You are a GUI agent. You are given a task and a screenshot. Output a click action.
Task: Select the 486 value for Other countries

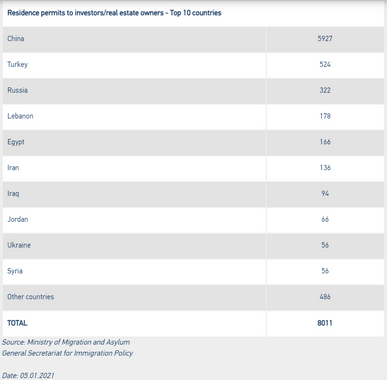pyautogui.click(x=325, y=297)
